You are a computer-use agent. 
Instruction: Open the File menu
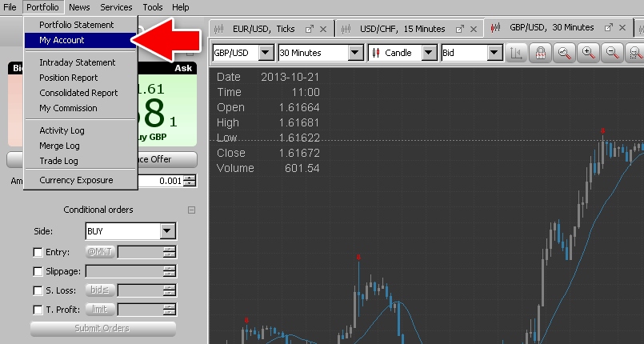(10, 7)
